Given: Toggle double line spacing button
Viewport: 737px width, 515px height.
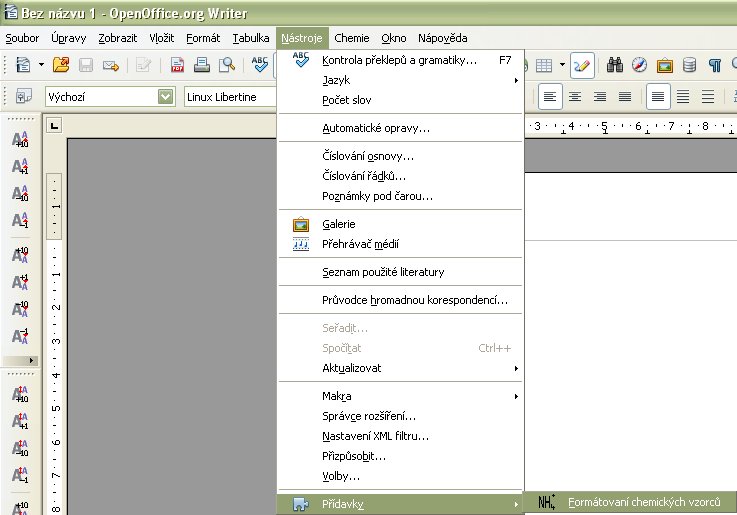Looking at the screenshot, I should 708,97.
